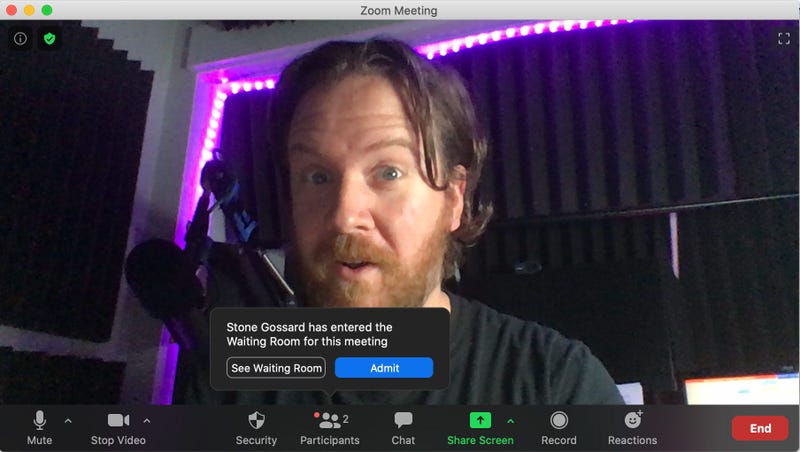Expand audio options arrow beside Mute
This screenshot has width=800, height=452.
point(68,420)
